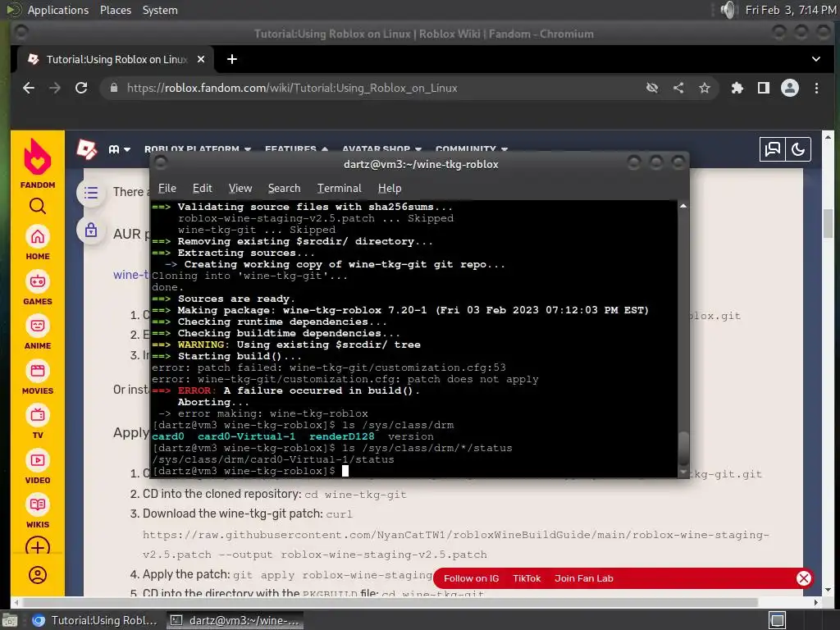The width and height of the screenshot is (840, 630).
Task: Open Fandom TV section
Action: click(38, 422)
